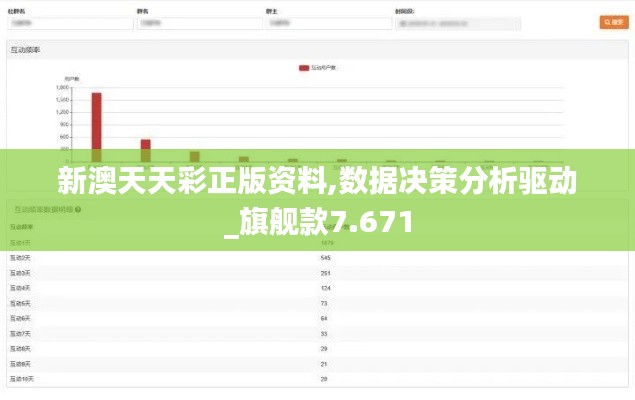This screenshot has height=400, width=635.
Task: Click value 64 in 互动6天 row
Action: [324, 319]
